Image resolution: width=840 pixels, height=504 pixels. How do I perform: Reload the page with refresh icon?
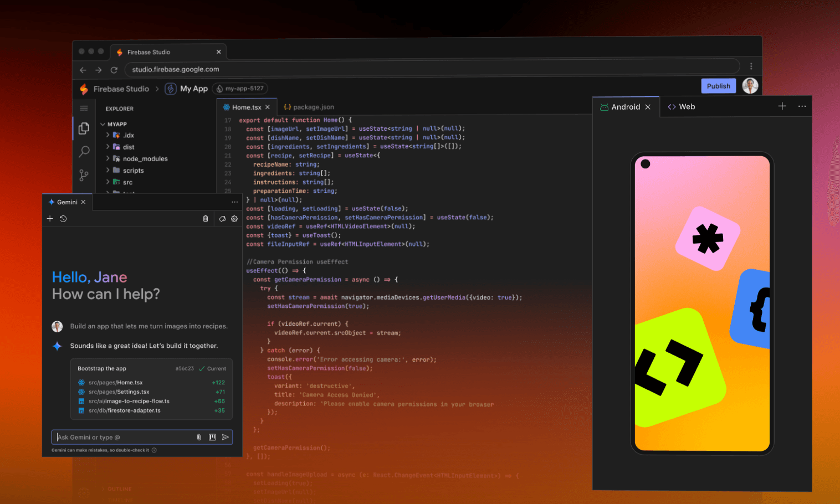(114, 70)
